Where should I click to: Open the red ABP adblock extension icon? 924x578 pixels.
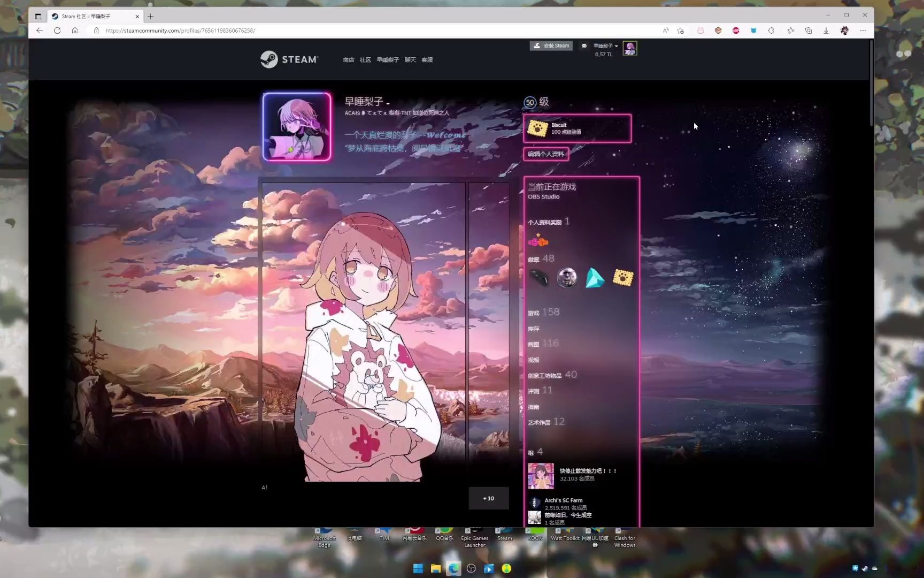tap(736, 31)
